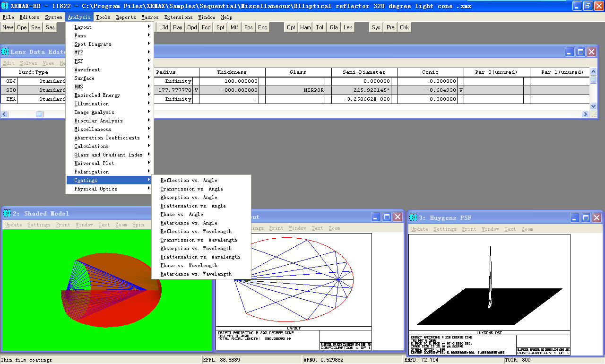Expand the Image Analysis submenu
Viewport: 605px width, 364px height.
click(110, 112)
